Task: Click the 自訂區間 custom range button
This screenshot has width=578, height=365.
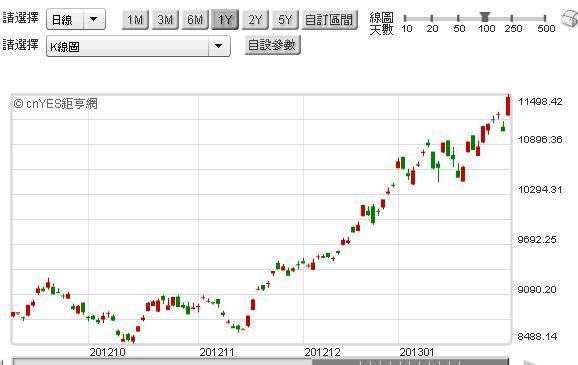Action: click(330, 19)
